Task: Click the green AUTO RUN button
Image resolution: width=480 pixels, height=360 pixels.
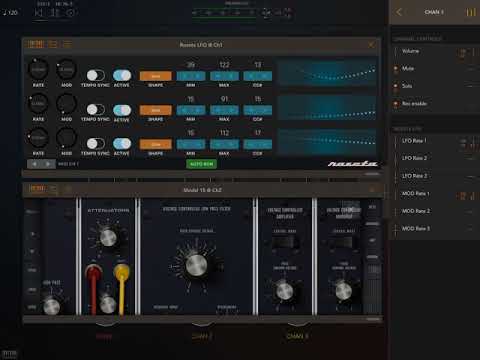Action: pos(201,164)
